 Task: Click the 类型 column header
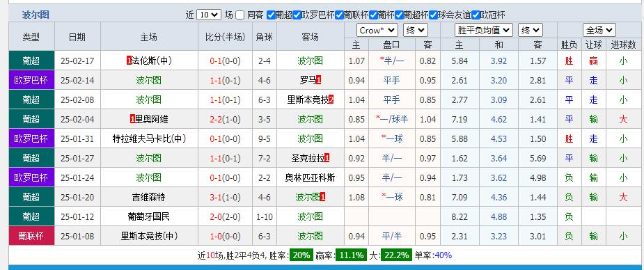click(31, 37)
